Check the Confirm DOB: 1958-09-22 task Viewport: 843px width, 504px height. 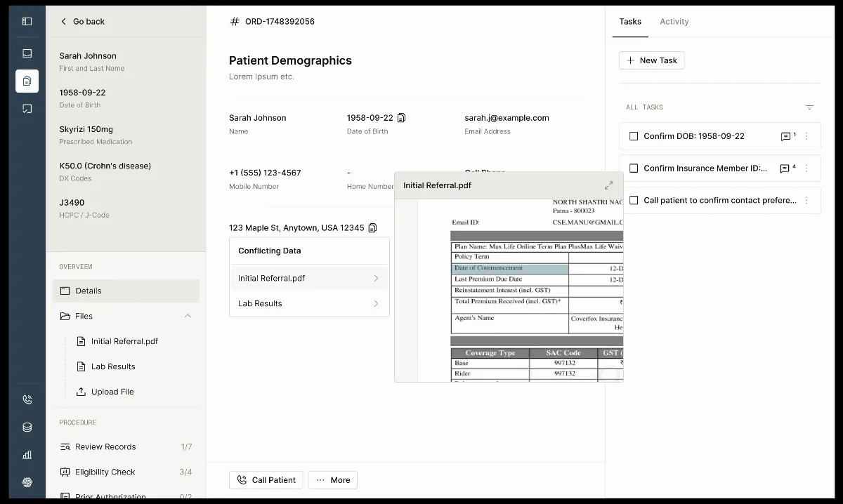634,136
